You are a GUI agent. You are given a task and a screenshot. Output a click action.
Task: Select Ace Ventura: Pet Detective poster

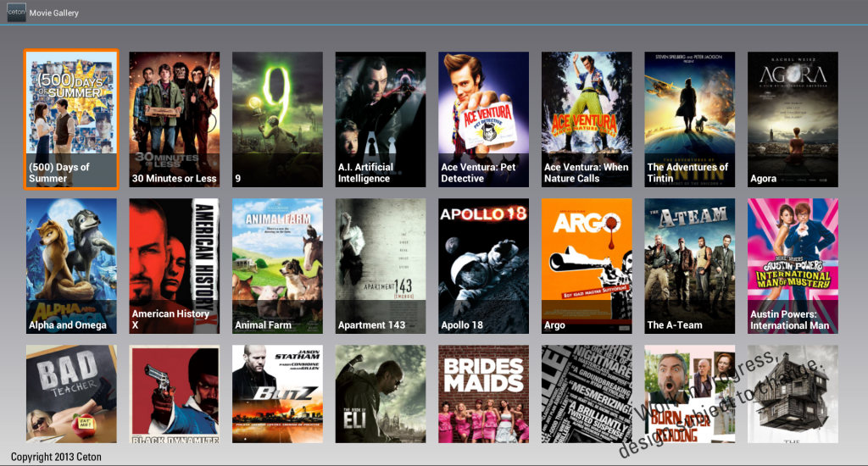coord(483,119)
